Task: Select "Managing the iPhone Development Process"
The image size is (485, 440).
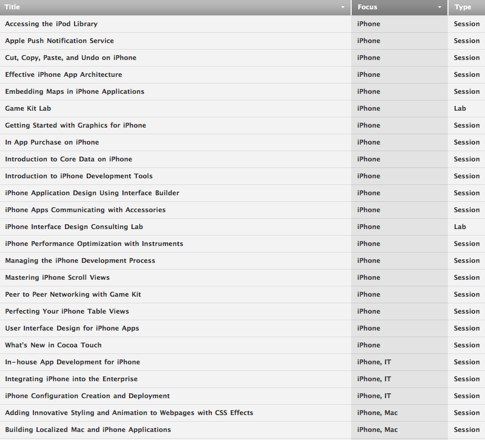Action: [80, 261]
